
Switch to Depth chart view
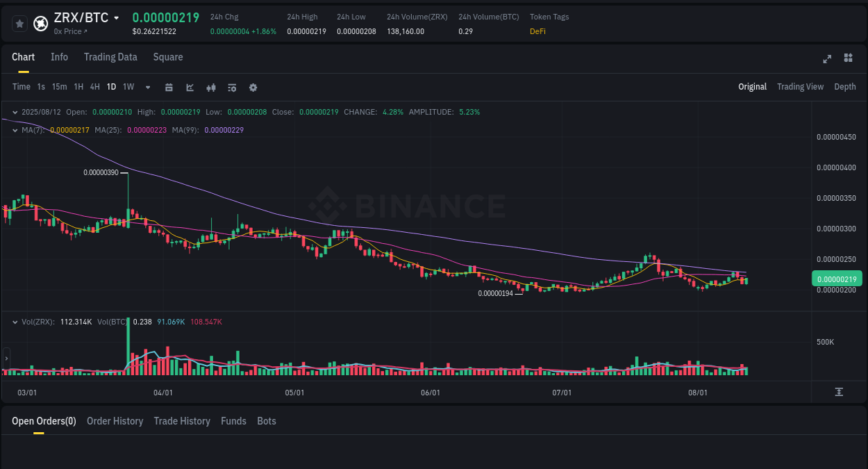pos(845,87)
